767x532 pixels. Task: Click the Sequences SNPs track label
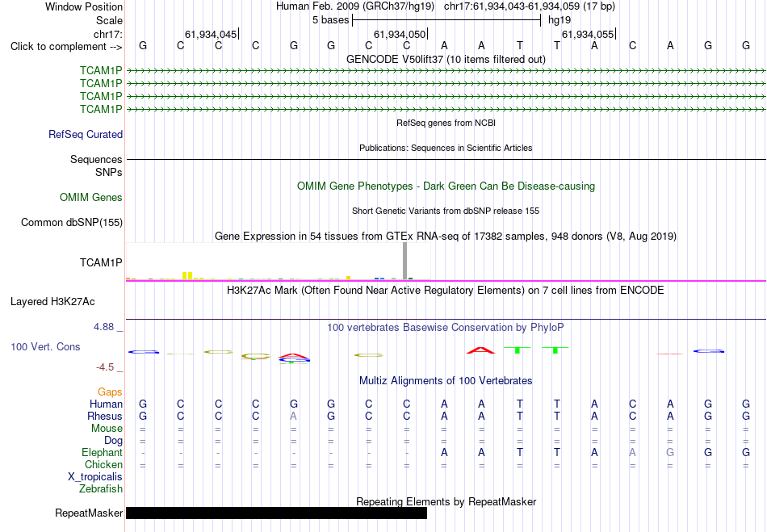coord(96,165)
